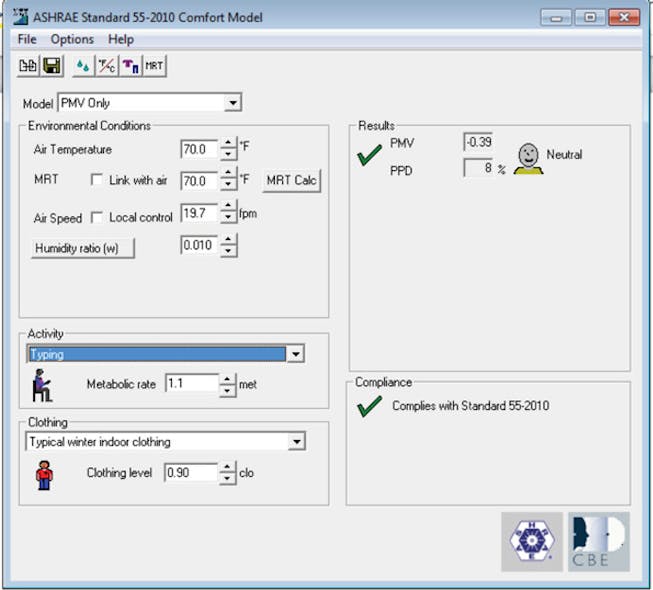Open the File menu
This screenshot has width=653, height=590.
click(27, 39)
